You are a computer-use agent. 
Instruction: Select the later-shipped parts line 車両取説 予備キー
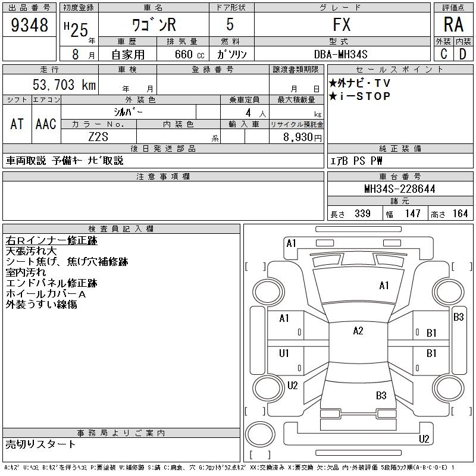click(64, 161)
